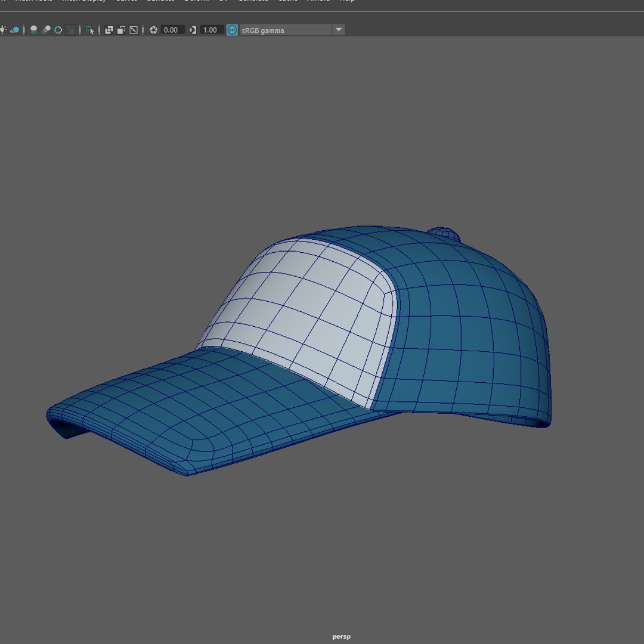Toggle the color management ON button
The width and height of the screenshot is (644, 644).
(x=232, y=30)
